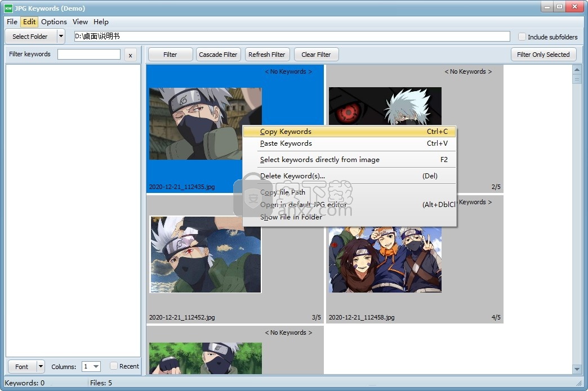
Task: Expand the Select Folder dropdown arrow
Action: point(61,37)
